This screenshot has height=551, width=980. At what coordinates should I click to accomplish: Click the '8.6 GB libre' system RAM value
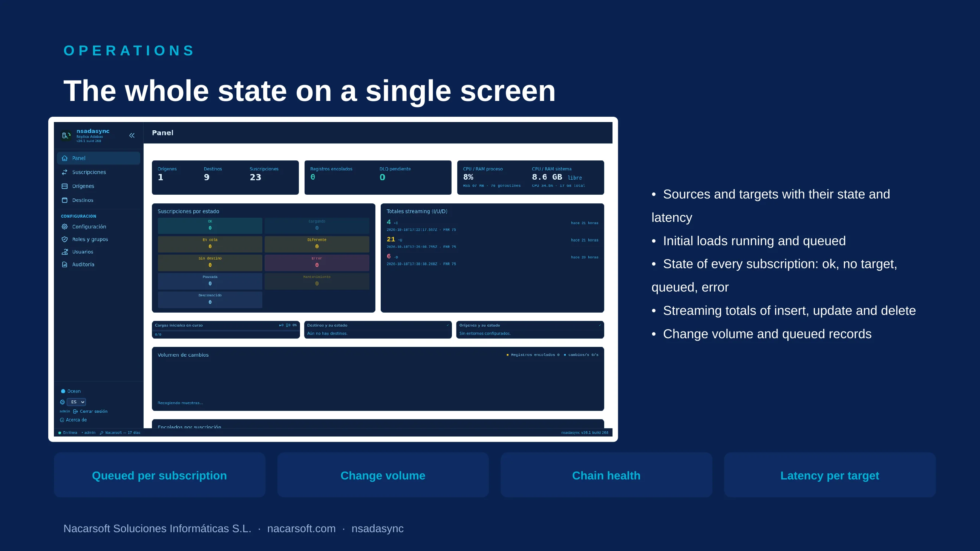point(557,177)
